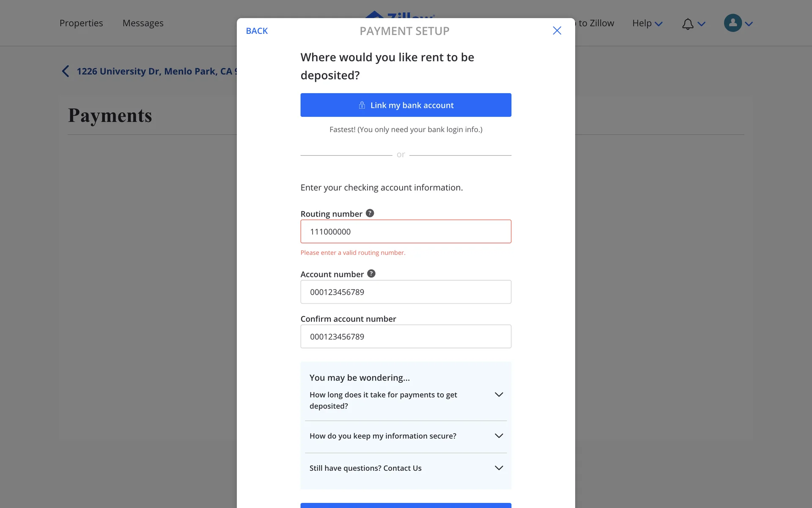Click the BACK link in dialog

coord(257,31)
